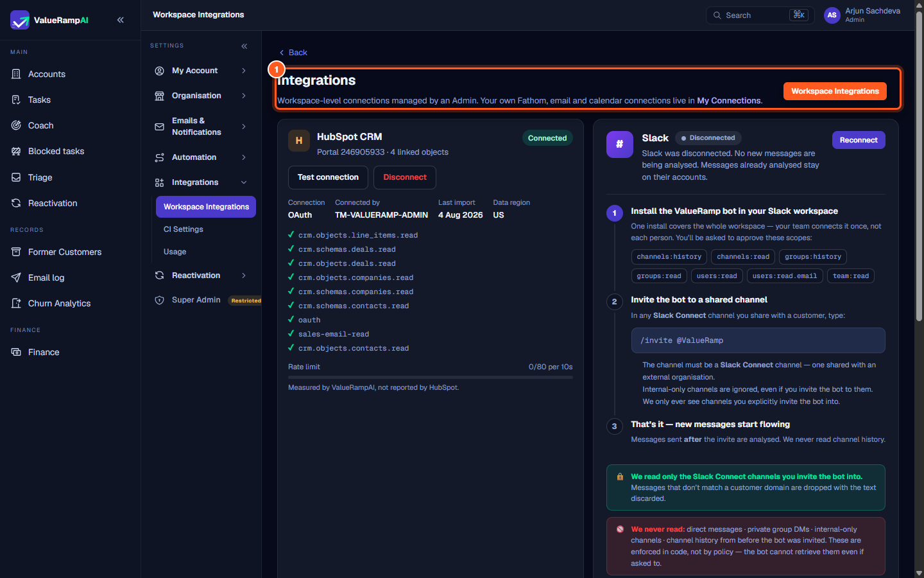
Task: Click the Restricted badge
Action: point(246,301)
